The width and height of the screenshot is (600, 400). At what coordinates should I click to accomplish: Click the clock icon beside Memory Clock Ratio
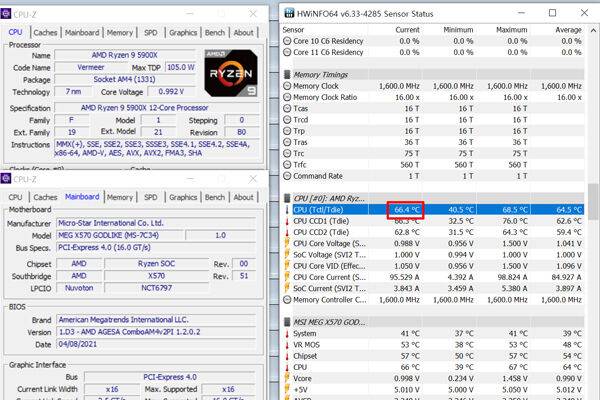pyautogui.click(x=287, y=98)
